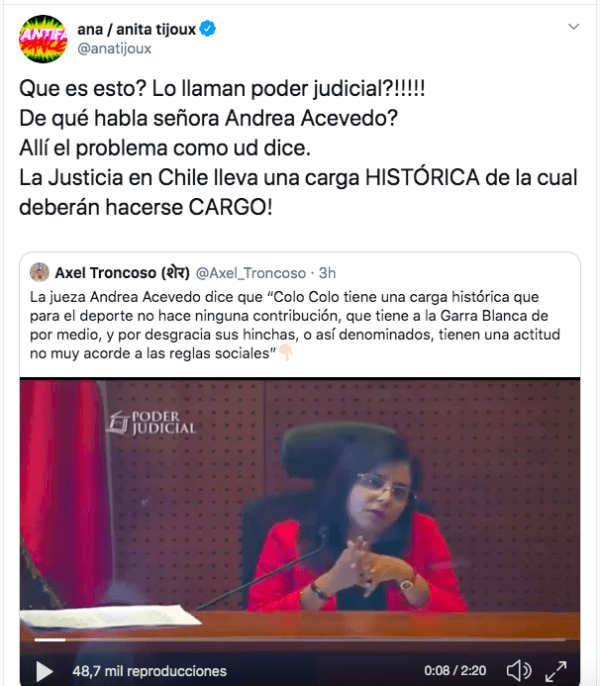Image resolution: width=600 pixels, height=686 pixels.
Task: Click ana tijoux's Antifa Dance profile avatar
Action: click(x=43, y=39)
